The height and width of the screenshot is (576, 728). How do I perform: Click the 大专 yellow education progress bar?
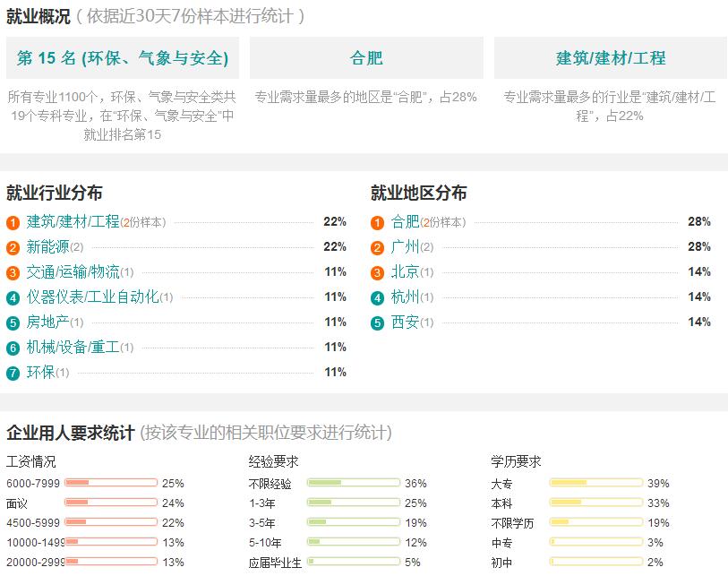[596, 483]
